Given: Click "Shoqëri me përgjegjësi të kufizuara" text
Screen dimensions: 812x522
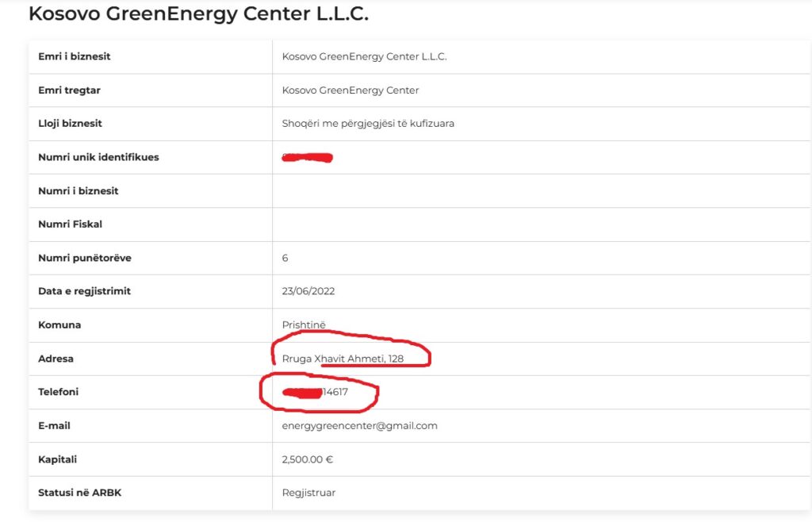Looking at the screenshot, I should point(368,124).
